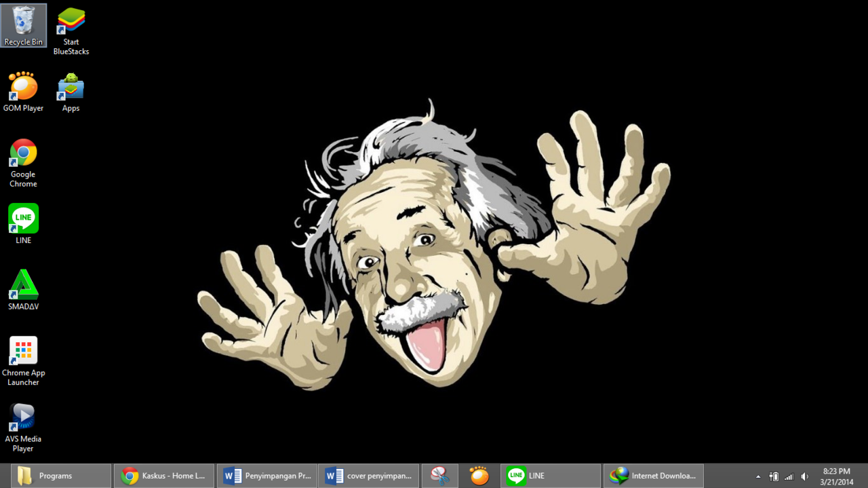
Task: Open the volume speaker tray icon
Action: (x=804, y=476)
